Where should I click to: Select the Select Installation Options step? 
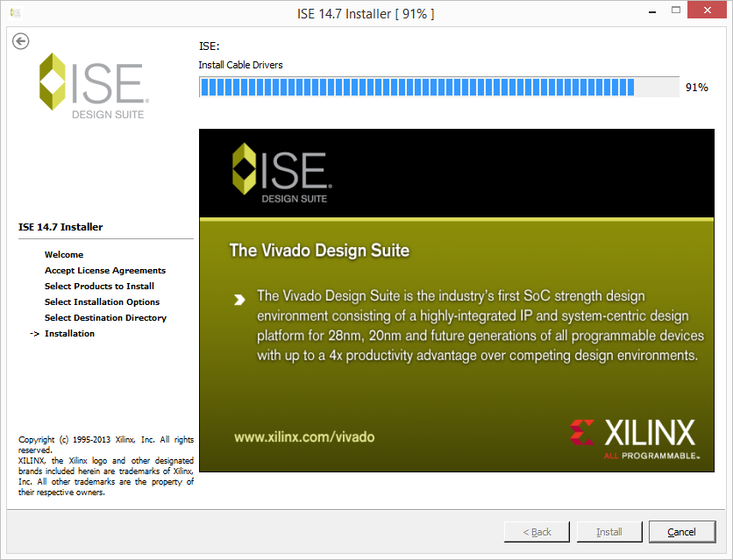pyautogui.click(x=102, y=302)
